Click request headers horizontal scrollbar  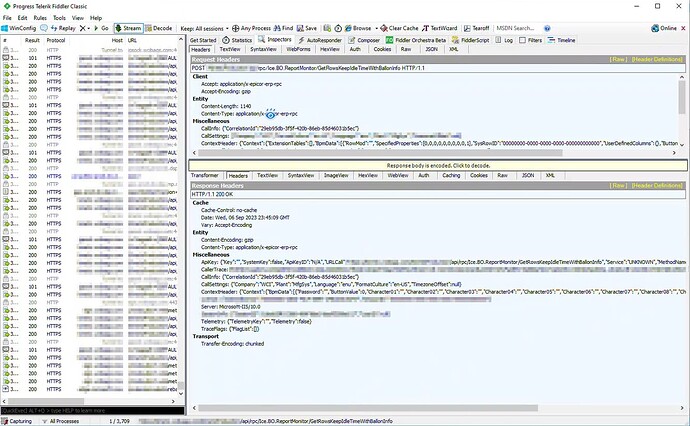click(x=380, y=153)
